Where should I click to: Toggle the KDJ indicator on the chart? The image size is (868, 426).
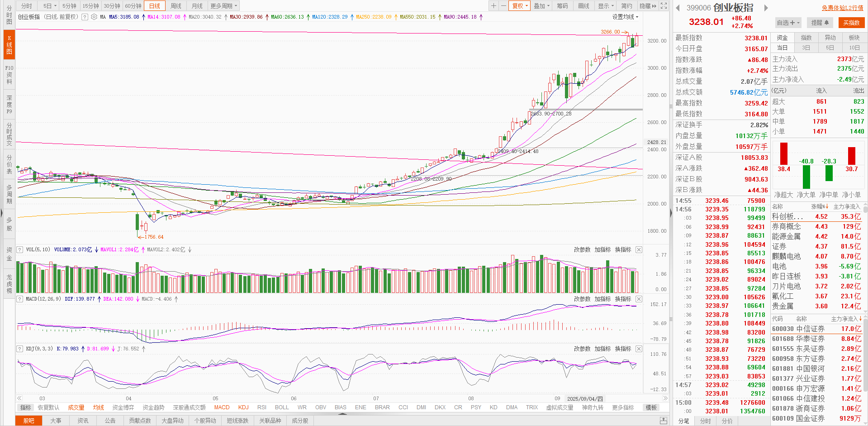click(243, 407)
